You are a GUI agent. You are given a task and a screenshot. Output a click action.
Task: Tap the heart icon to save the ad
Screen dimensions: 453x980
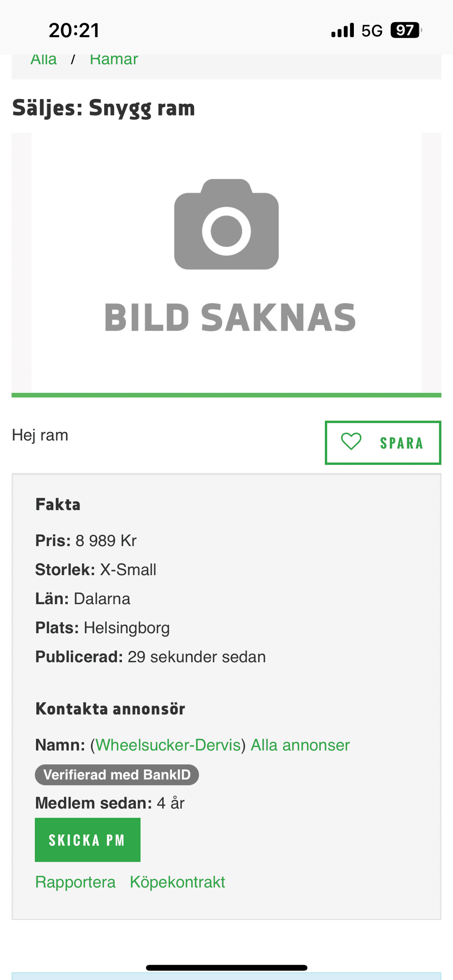pos(351,442)
